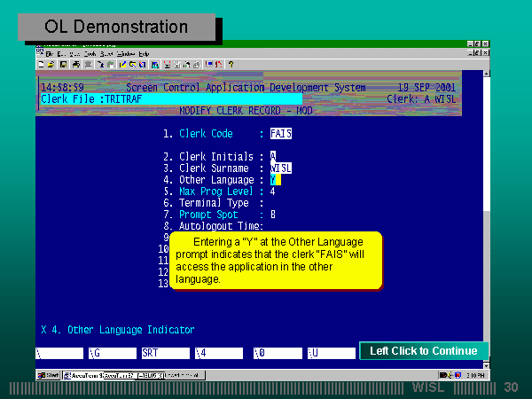Screen dimensions: 532x399
Task: Click the question mark help icon
Action: pos(231,64)
